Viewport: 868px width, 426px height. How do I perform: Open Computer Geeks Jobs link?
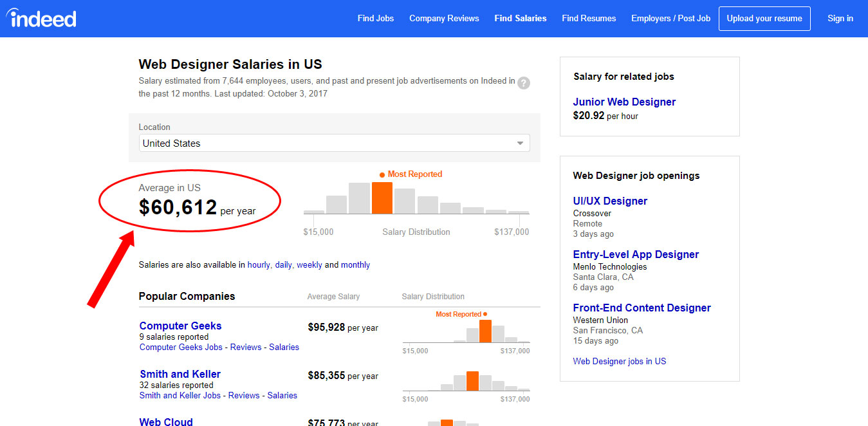click(181, 347)
